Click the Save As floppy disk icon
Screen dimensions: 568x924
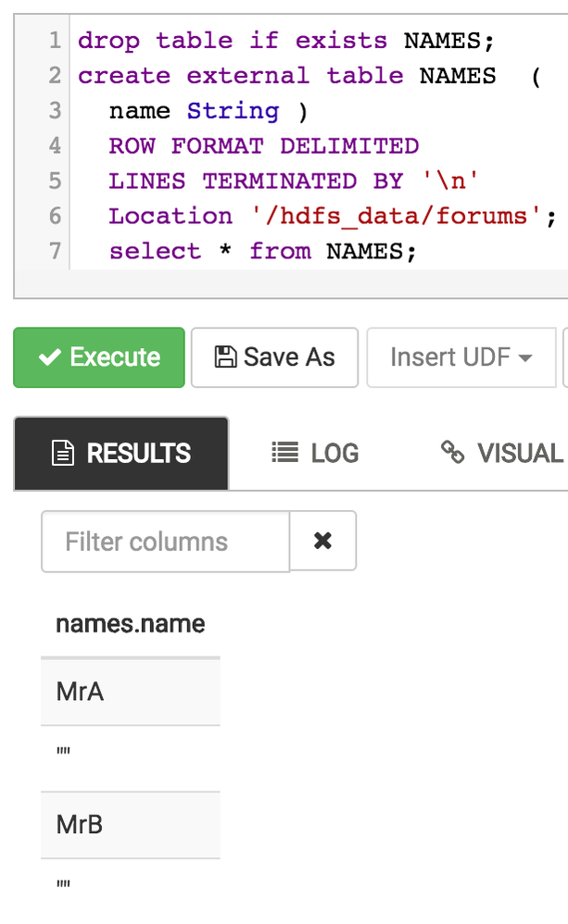[x=225, y=357]
